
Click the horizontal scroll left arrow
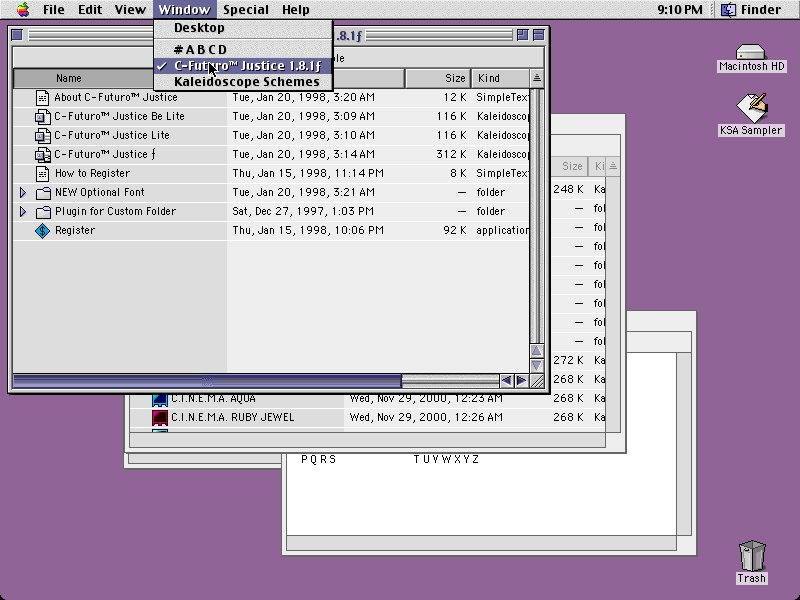click(x=506, y=381)
